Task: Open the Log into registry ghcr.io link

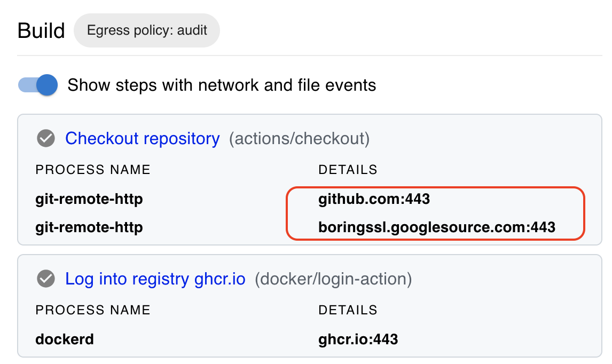Action: point(155,279)
